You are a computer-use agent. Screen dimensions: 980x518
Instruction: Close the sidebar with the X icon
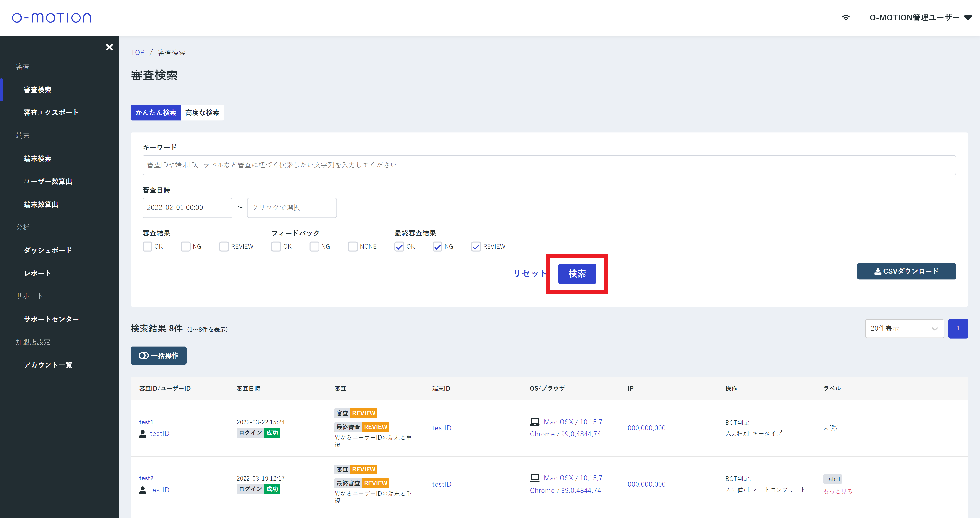pos(109,47)
